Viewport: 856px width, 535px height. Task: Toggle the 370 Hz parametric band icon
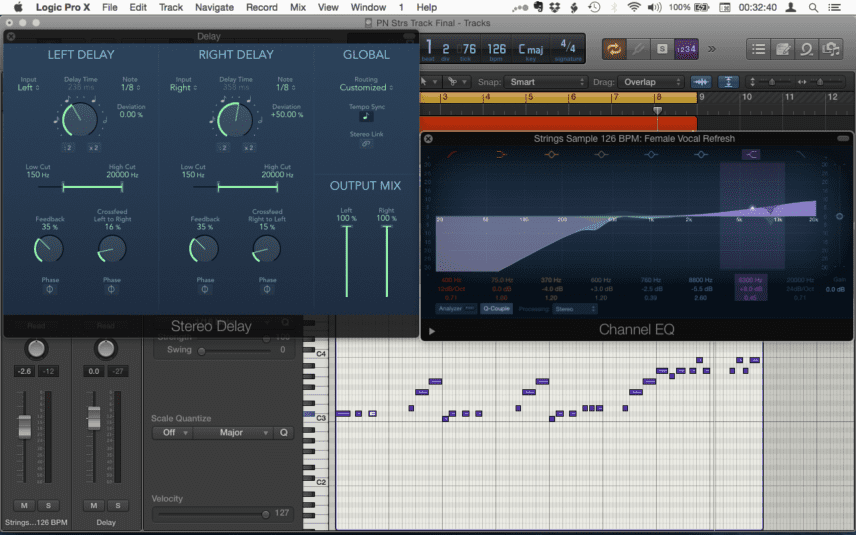[551, 155]
